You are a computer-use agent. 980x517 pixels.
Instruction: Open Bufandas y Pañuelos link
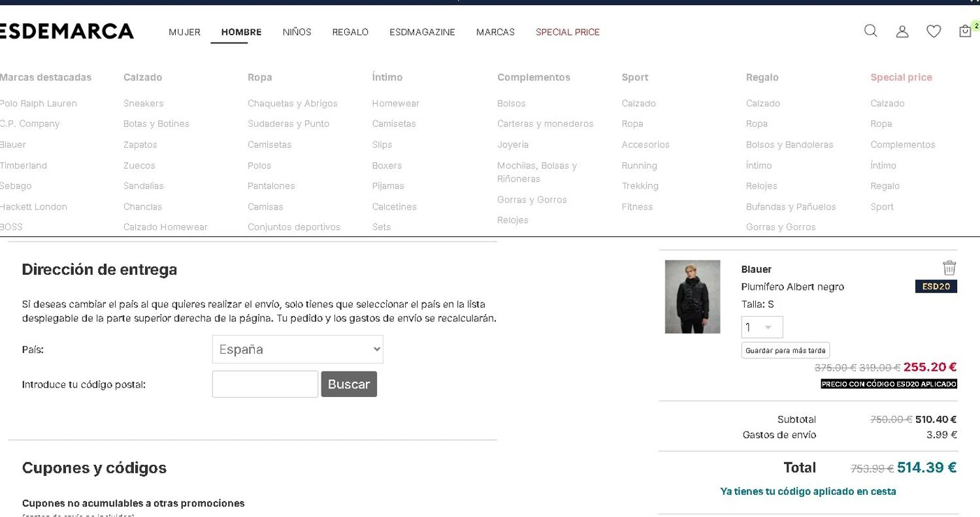(x=791, y=206)
